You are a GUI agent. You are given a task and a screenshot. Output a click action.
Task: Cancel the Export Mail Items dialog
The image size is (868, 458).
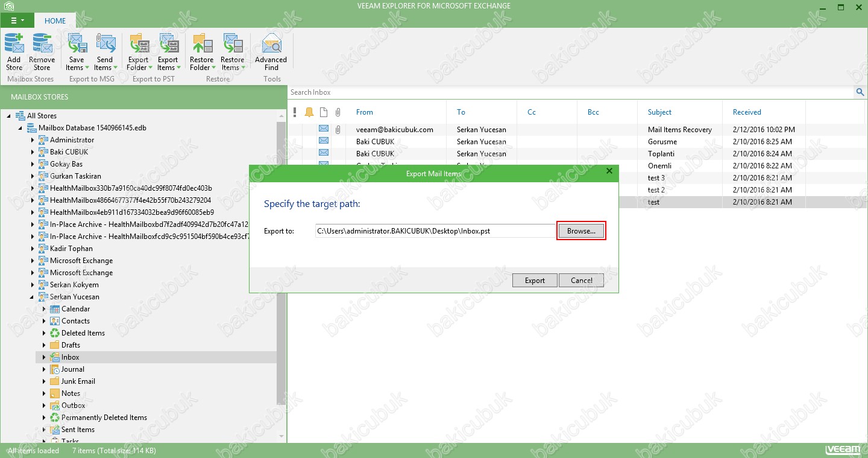point(582,280)
